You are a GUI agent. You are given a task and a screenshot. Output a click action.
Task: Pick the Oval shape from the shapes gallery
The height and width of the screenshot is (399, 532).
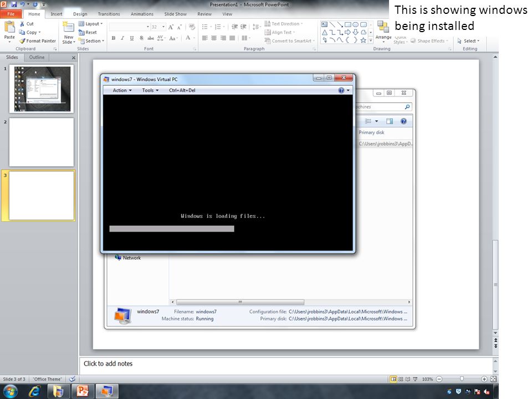pos(356,24)
